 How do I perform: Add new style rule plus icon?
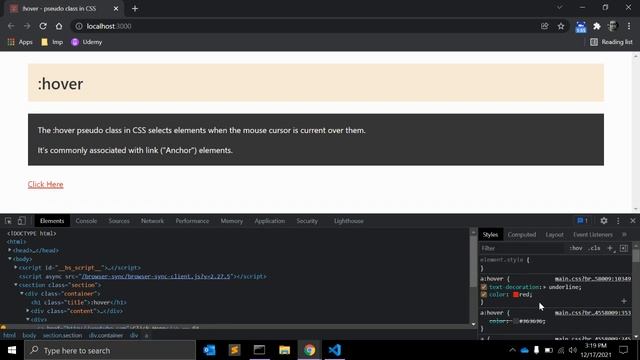(x=611, y=248)
